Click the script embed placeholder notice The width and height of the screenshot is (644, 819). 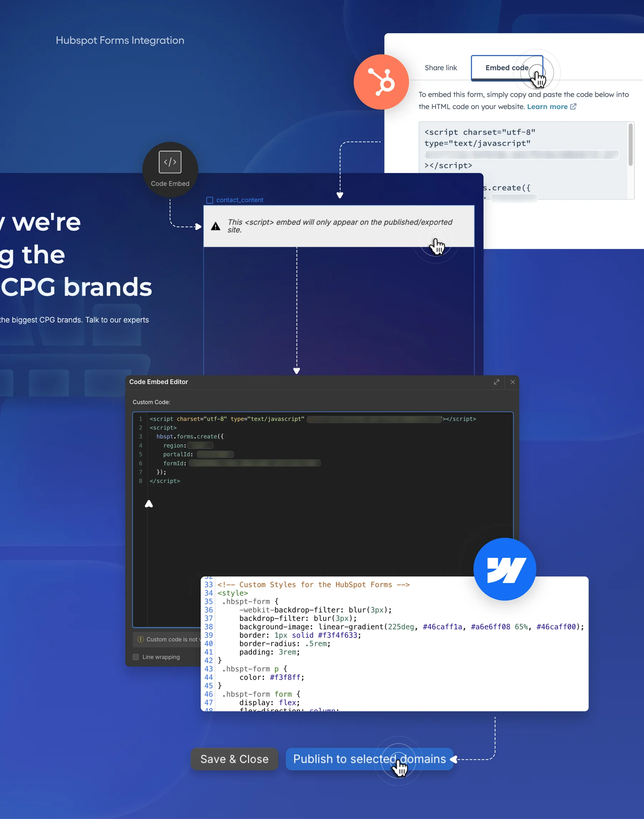(338, 226)
